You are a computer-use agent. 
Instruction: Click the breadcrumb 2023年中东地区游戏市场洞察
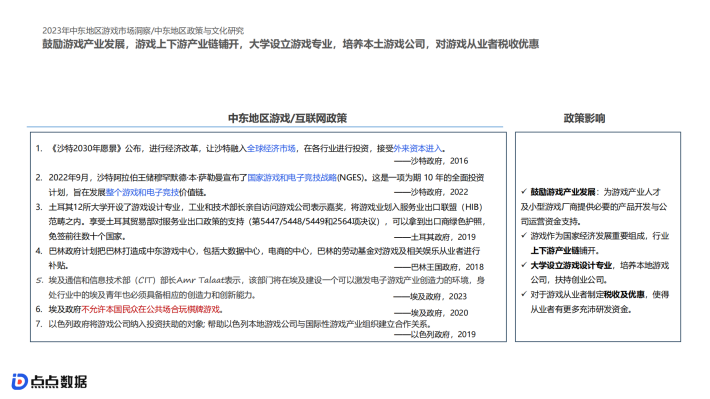point(96,31)
